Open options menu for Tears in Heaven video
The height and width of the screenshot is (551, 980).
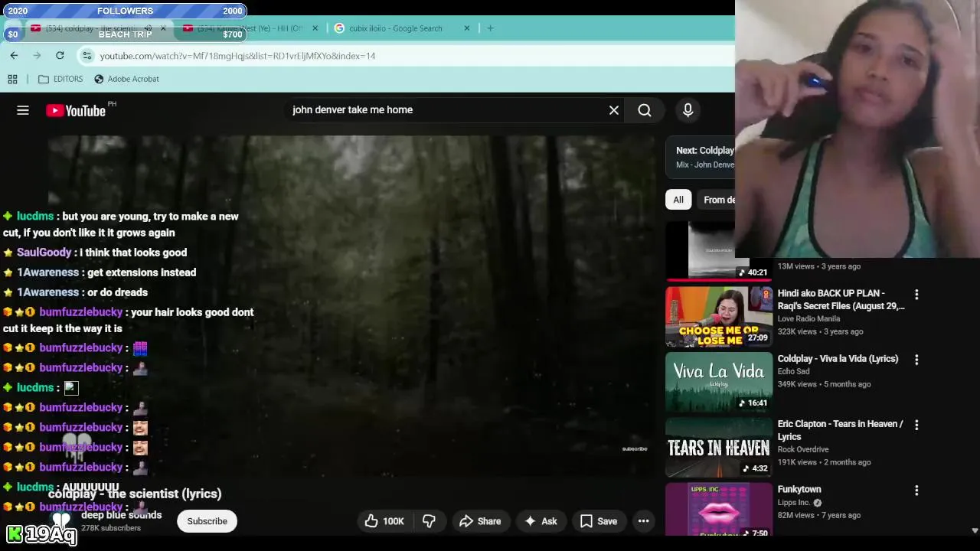pos(916,425)
